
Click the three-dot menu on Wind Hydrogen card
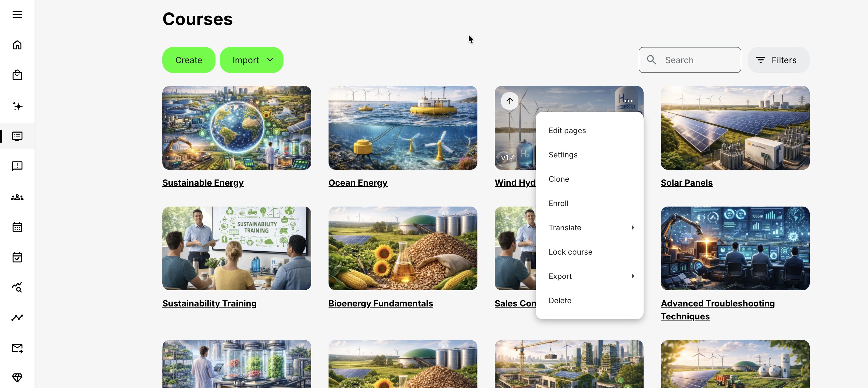point(628,101)
